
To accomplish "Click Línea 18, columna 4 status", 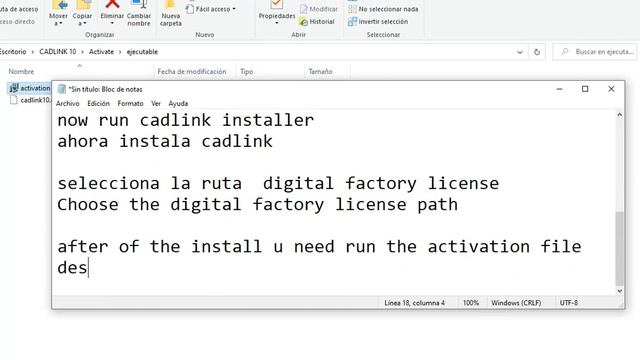I will click(x=414, y=303).
